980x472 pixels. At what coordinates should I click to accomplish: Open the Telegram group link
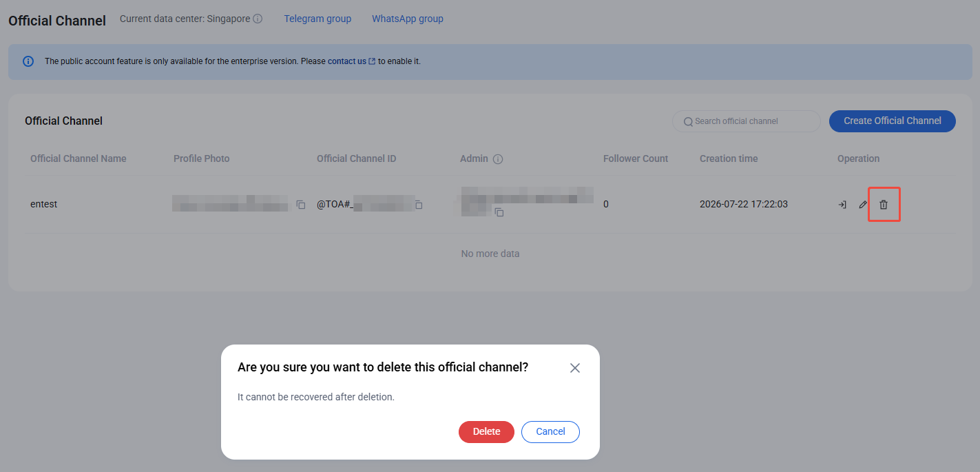pos(317,19)
